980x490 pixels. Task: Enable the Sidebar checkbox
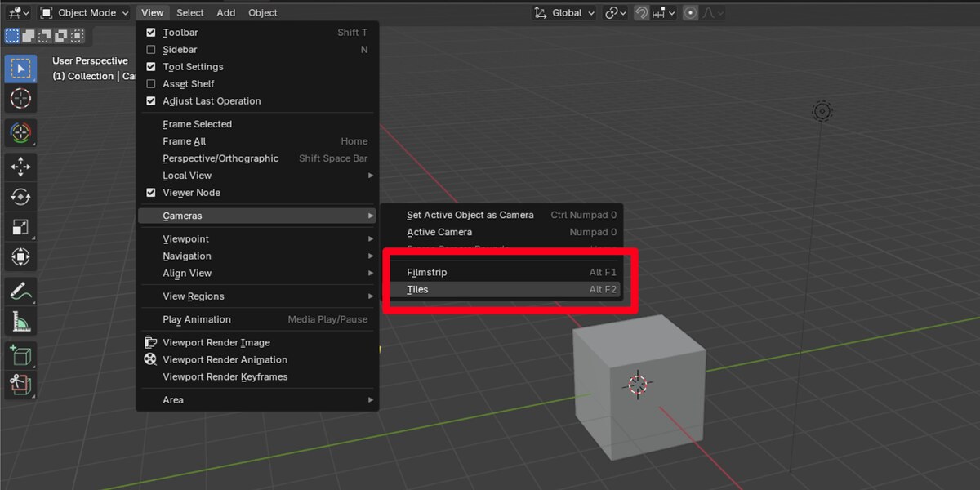(x=150, y=50)
